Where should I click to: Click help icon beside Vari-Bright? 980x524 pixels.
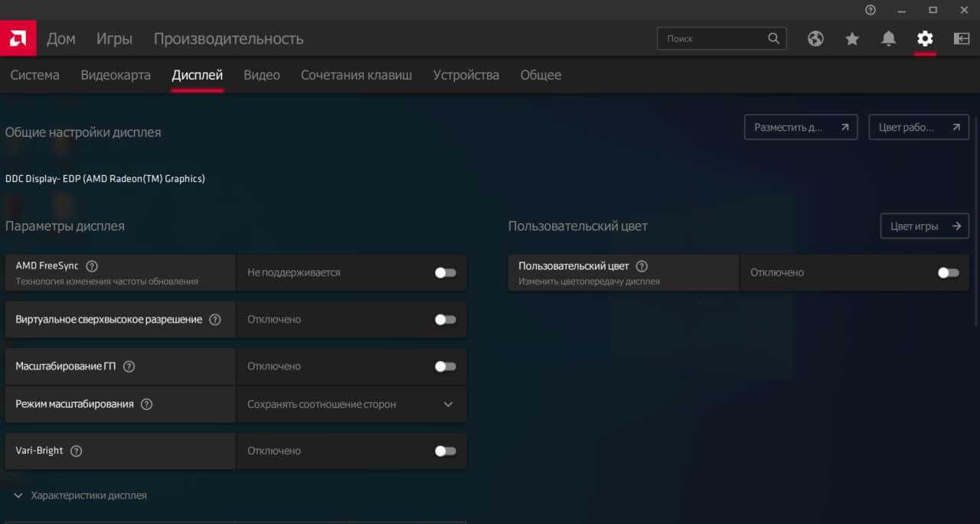click(76, 451)
